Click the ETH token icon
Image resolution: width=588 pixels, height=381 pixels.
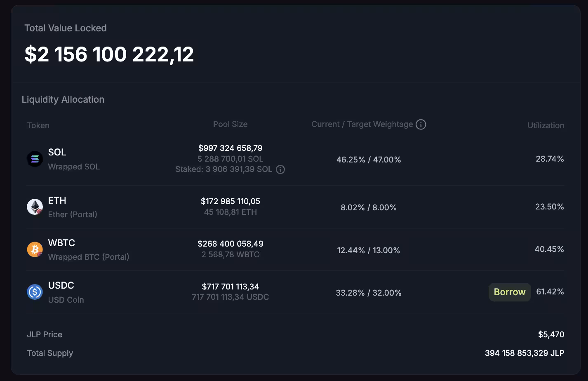(35, 207)
